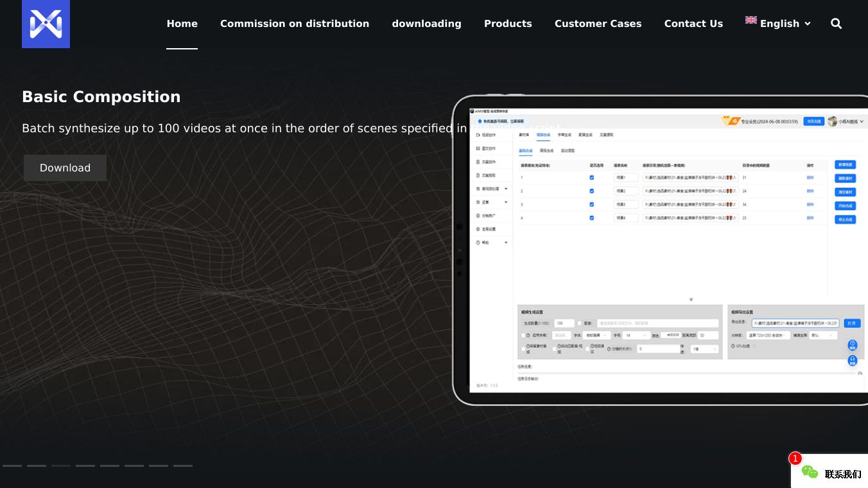The height and width of the screenshot is (488, 868).
Task: Click the blue site logo
Action: click(x=46, y=24)
